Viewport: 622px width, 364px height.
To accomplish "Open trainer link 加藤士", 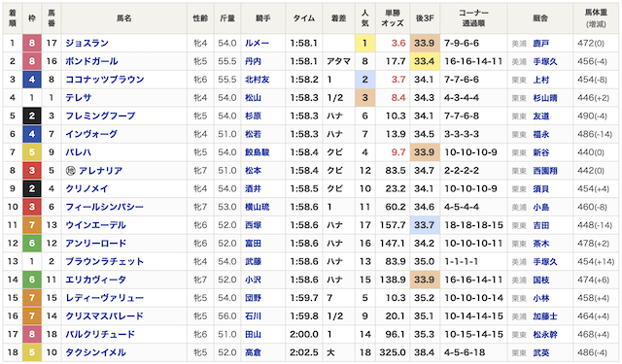I will (545, 316).
